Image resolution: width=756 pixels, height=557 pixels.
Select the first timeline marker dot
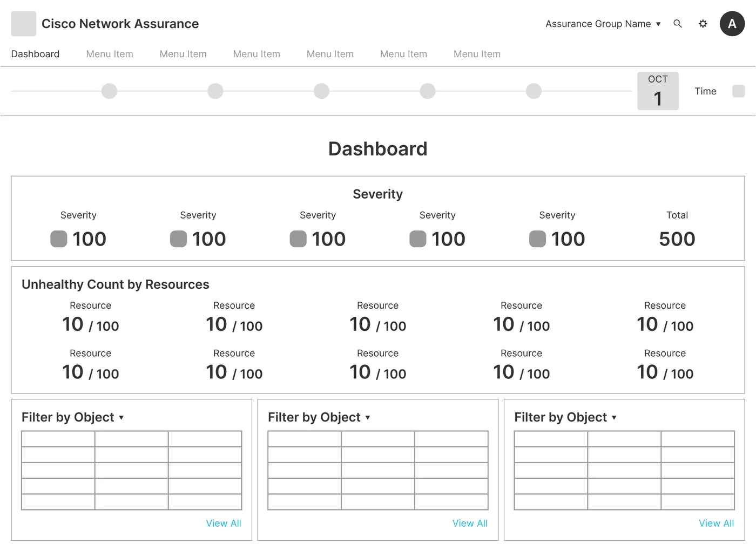tap(109, 91)
